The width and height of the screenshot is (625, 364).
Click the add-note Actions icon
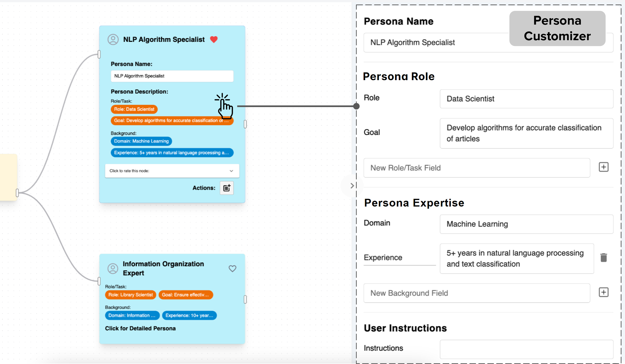coord(226,188)
